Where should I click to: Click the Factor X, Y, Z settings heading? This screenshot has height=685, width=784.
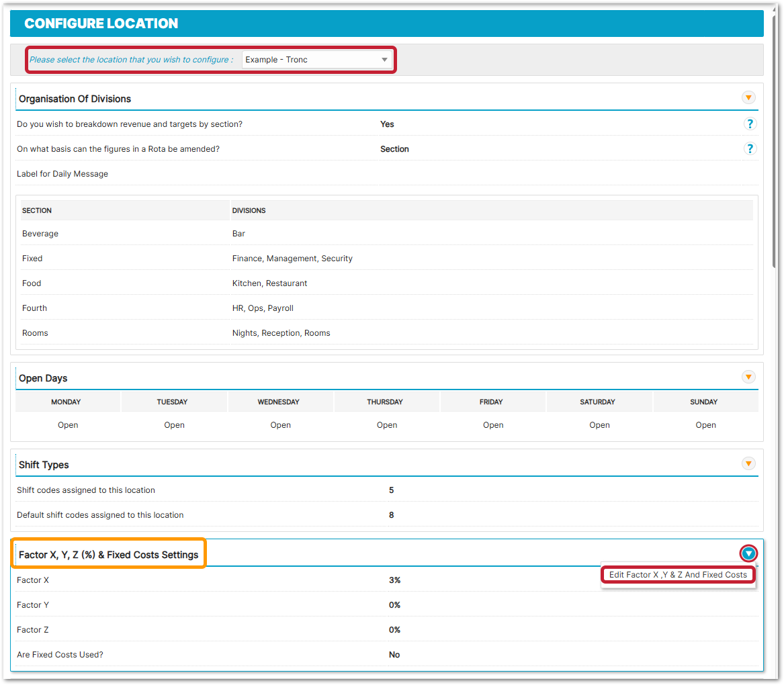[109, 555]
